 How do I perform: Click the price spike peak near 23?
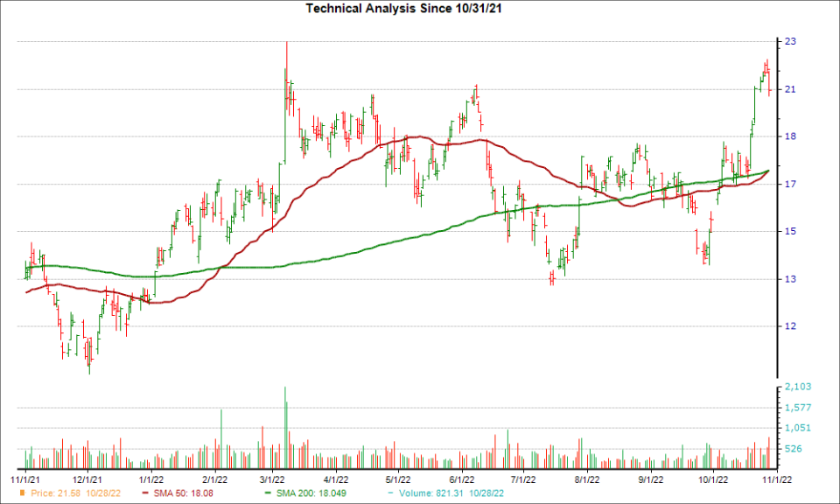coord(286,44)
